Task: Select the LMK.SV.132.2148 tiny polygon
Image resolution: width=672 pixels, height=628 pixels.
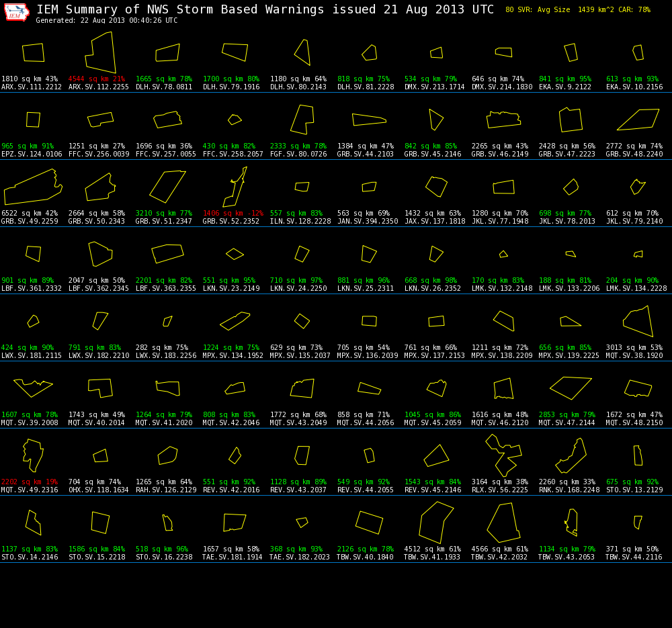Action: tap(503, 254)
